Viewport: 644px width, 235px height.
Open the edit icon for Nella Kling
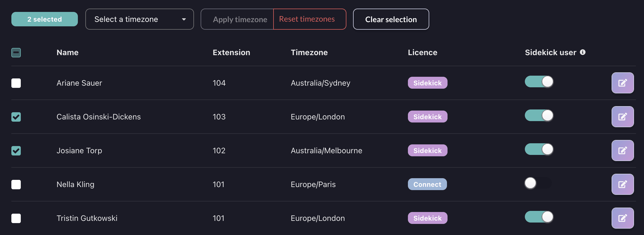click(x=622, y=184)
